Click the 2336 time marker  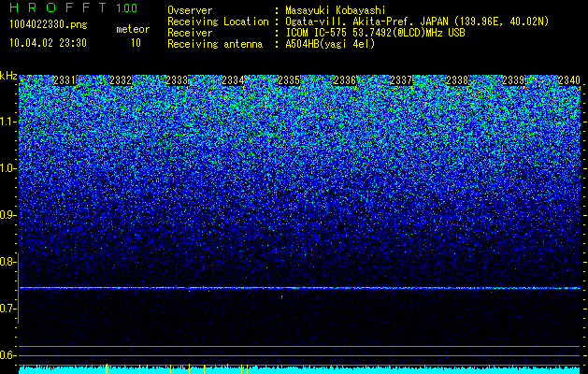[x=345, y=80]
